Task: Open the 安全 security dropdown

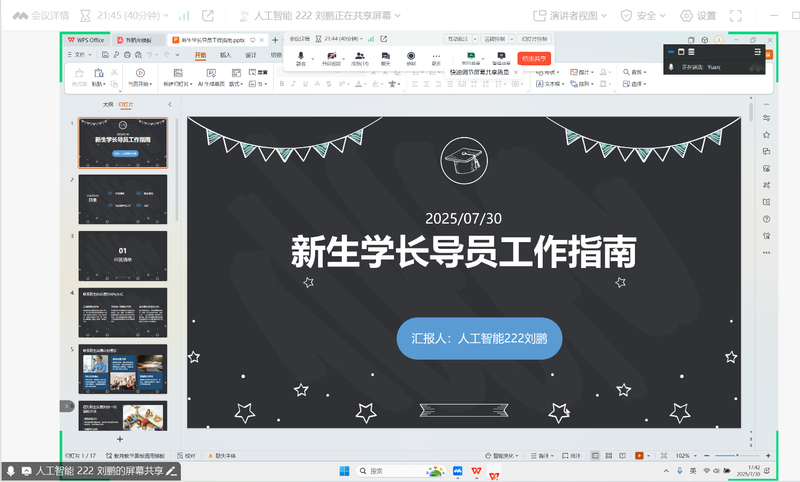Action: coord(639,15)
